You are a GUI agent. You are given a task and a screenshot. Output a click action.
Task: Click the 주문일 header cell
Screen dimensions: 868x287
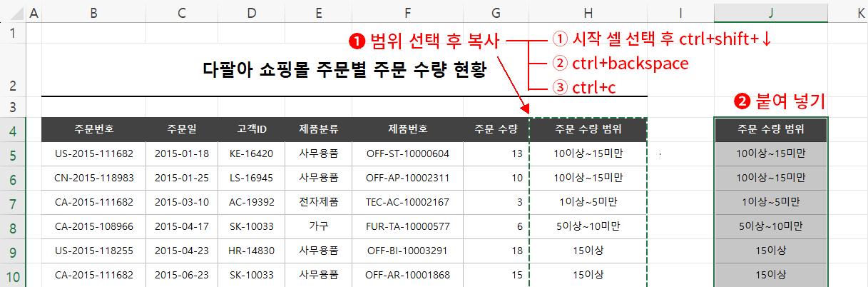pyautogui.click(x=182, y=130)
